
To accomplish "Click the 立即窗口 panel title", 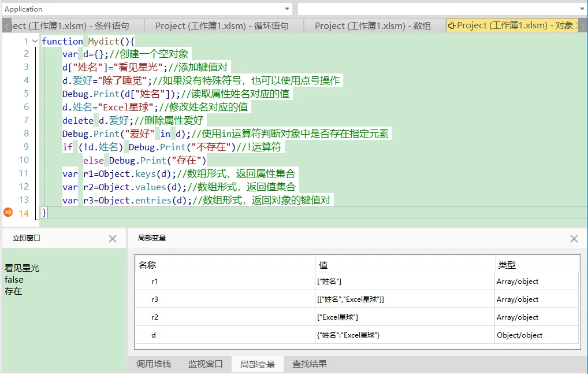I will tap(26, 238).
